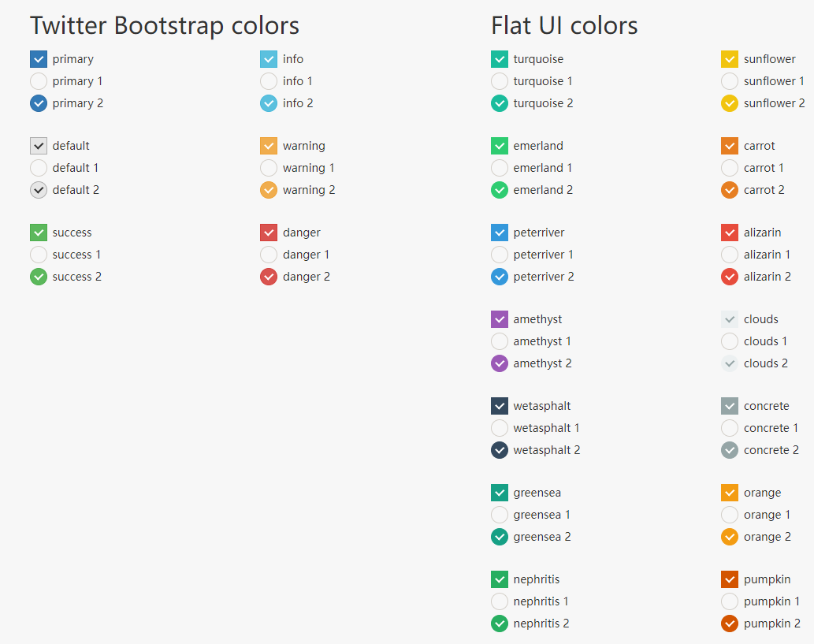Select concrete 1 radio button
The height and width of the screenshot is (644, 814).
pos(730,428)
